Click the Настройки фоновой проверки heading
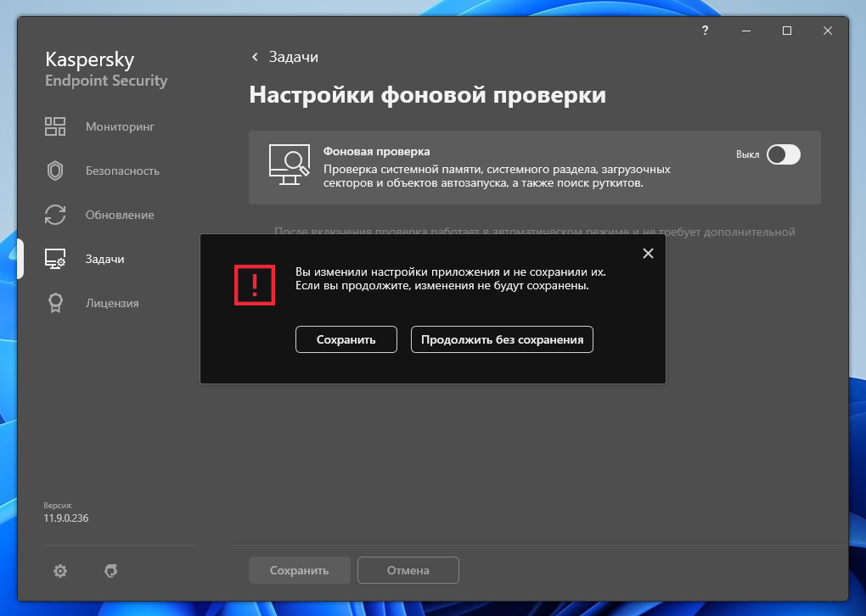 coord(427,95)
